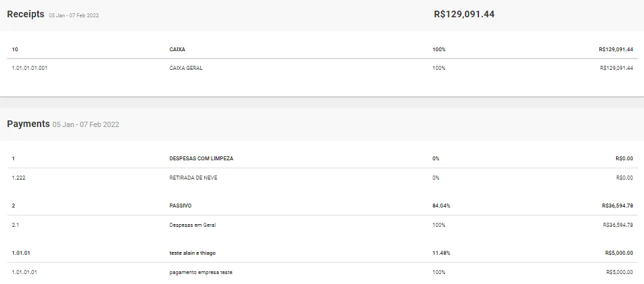Click the 84.04% percentage for PASSIVO
Image resolution: width=644 pixels, height=284 pixels.
(x=441, y=206)
